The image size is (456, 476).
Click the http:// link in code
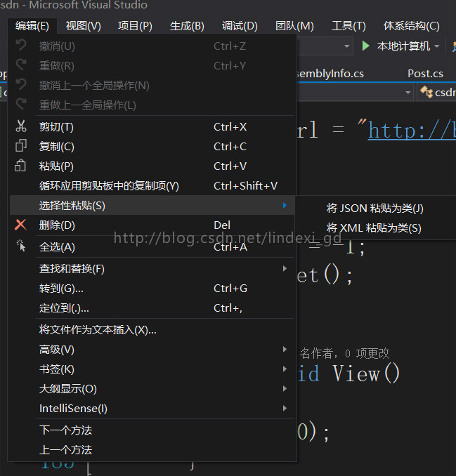pos(412,131)
